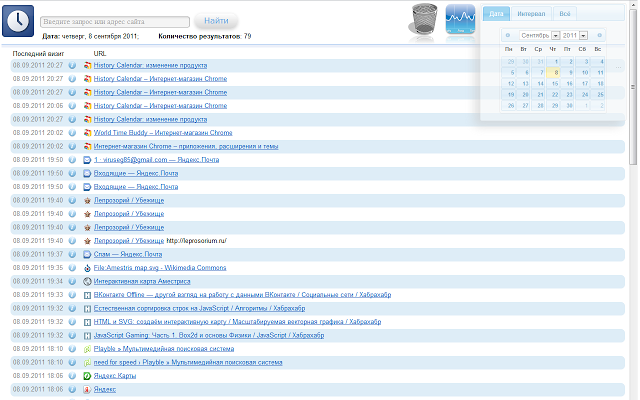Select September 15 in the calendar
This screenshot has width=640, height=400.
click(553, 84)
